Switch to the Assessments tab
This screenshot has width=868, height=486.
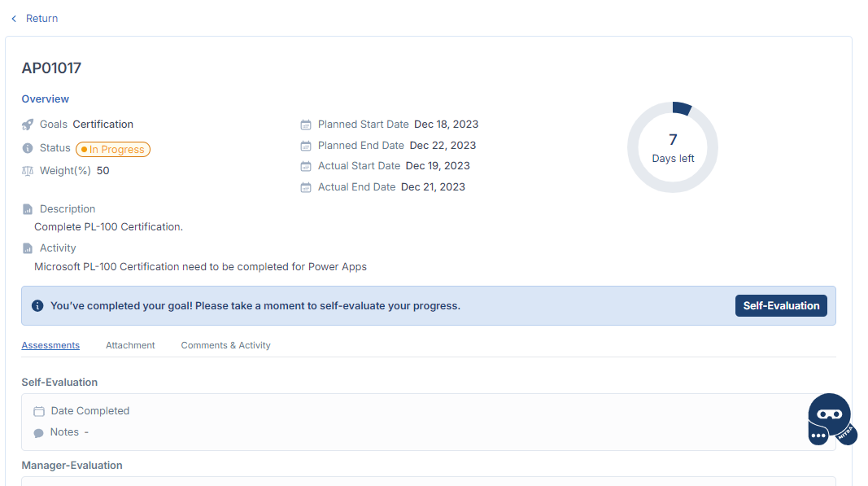coord(50,345)
